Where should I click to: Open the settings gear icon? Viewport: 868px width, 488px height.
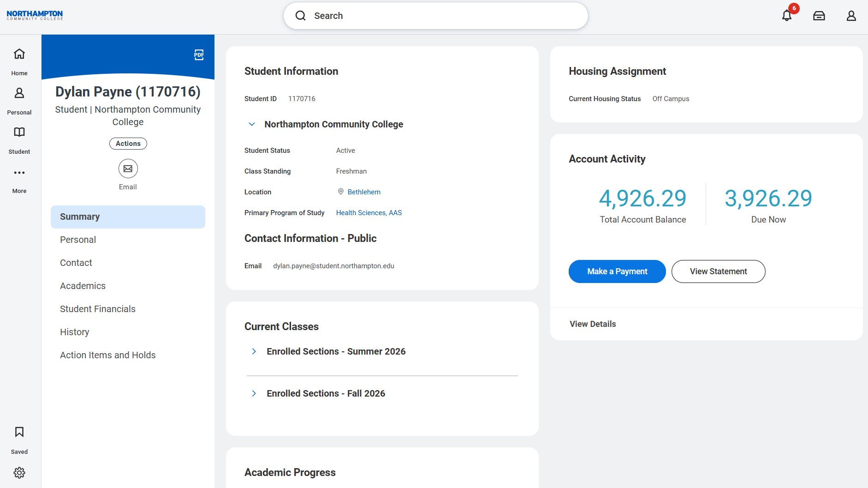pyautogui.click(x=19, y=473)
